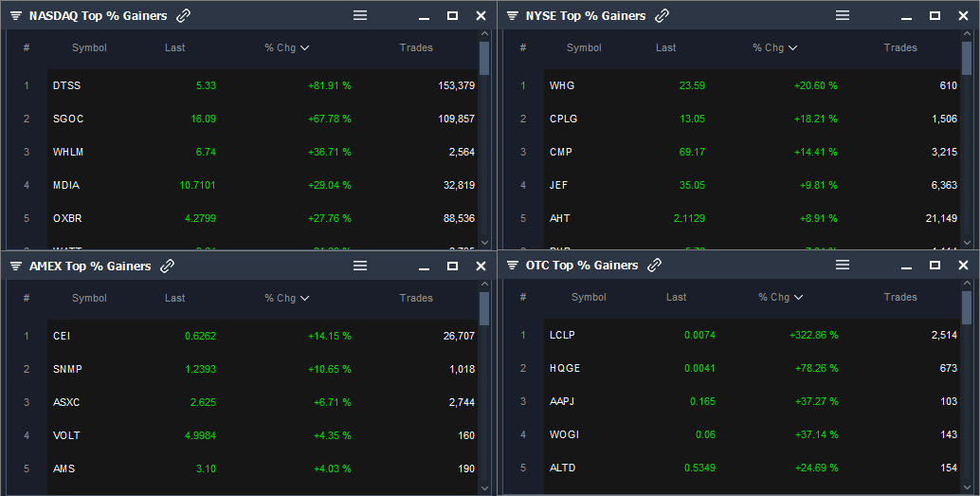This screenshot has width=980, height=496.
Task: Click Trades column header in AMEX panel
Action: coord(416,298)
